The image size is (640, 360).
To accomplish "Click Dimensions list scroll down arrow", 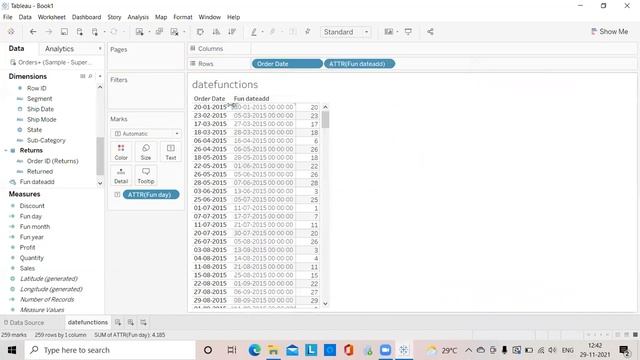I will click(x=100, y=183).
